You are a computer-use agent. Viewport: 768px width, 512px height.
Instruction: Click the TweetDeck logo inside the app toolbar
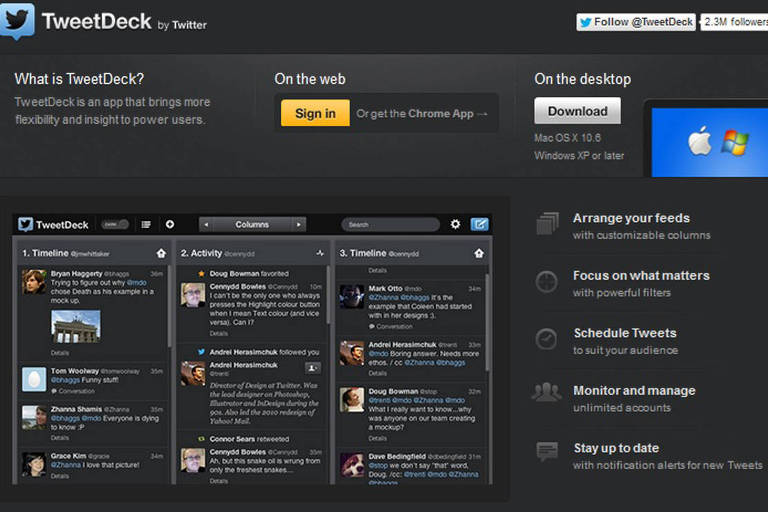tap(53, 224)
